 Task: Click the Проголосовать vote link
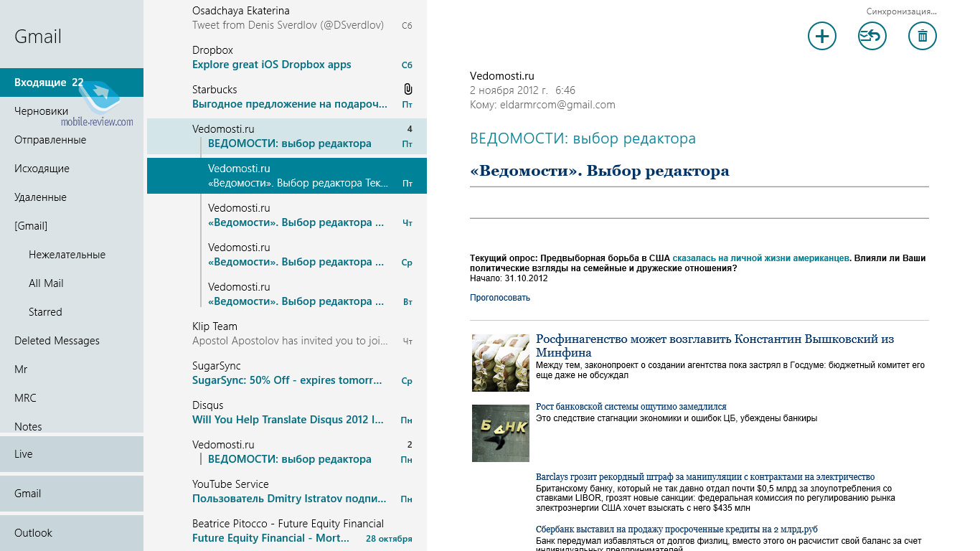coord(500,298)
